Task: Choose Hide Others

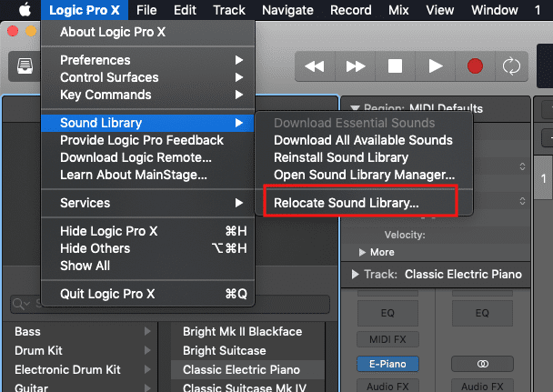Action: pyautogui.click(x=147, y=248)
